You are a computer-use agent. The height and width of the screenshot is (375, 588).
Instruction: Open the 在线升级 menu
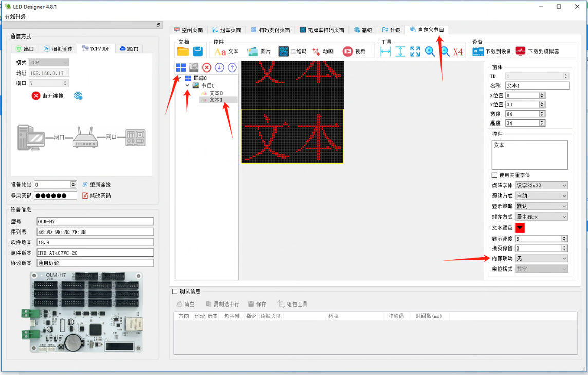pos(15,16)
